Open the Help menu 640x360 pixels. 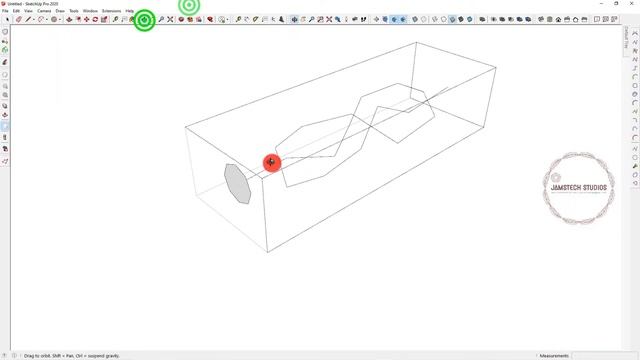pos(129,11)
